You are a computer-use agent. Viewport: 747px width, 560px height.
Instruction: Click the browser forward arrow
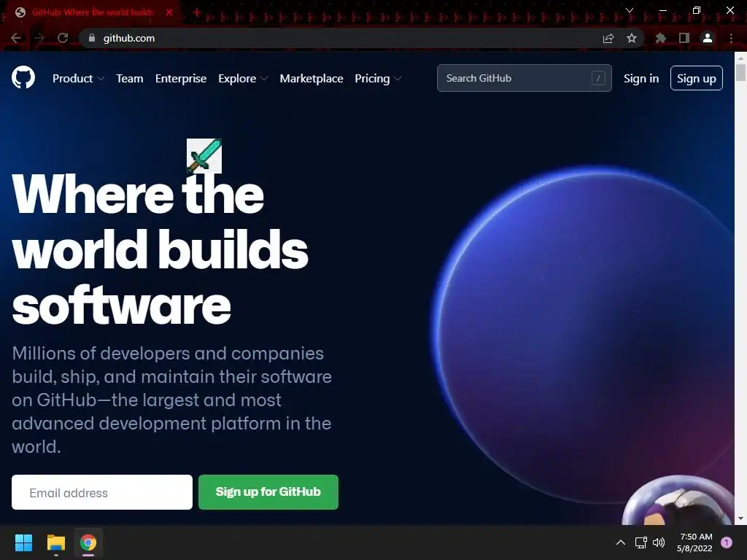(39, 38)
